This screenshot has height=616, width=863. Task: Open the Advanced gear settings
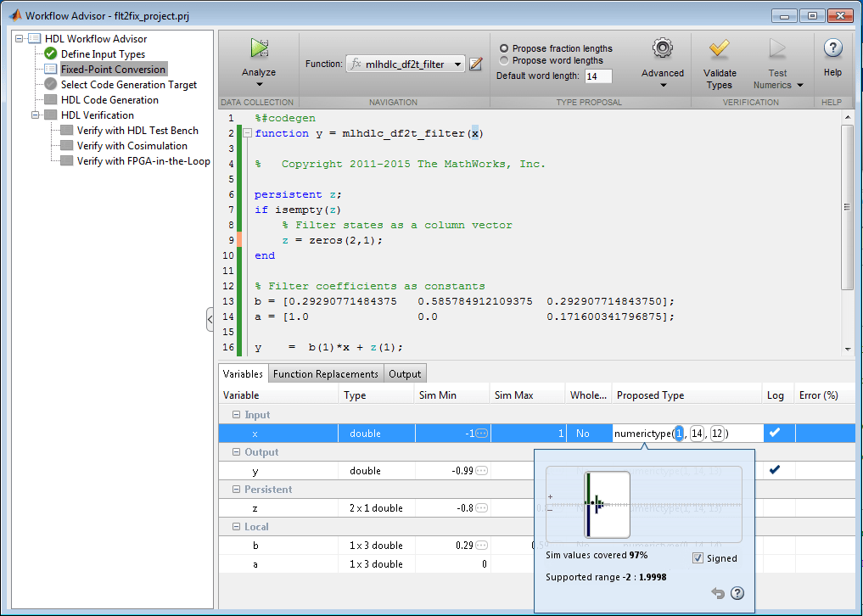point(663,48)
